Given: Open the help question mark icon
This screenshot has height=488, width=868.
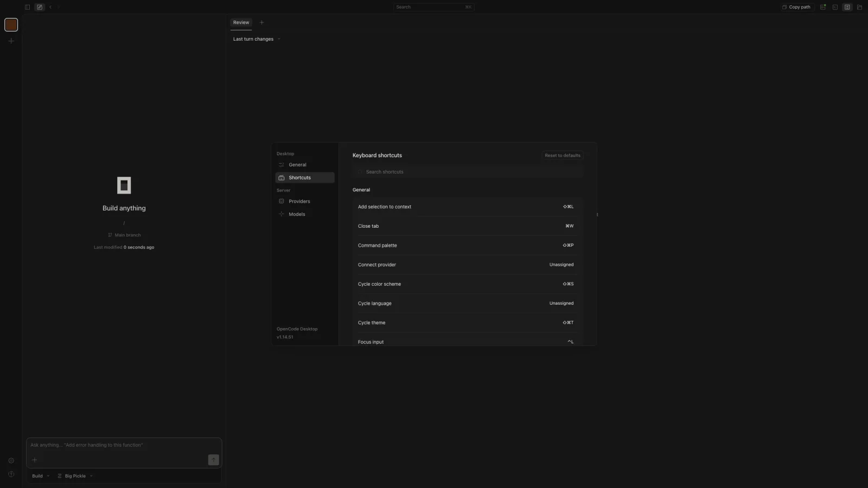Looking at the screenshot, I should coord(11,474).
